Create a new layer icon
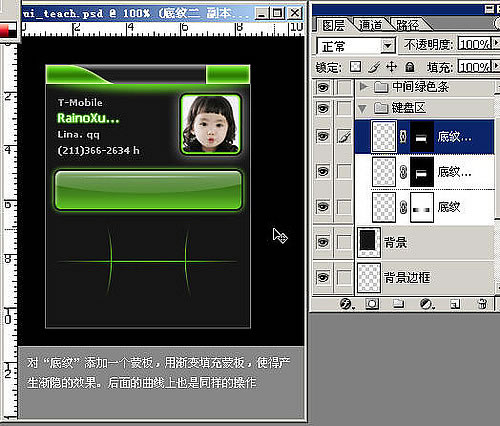This screenshot has width=500, height=426. (x=455, y=304)
